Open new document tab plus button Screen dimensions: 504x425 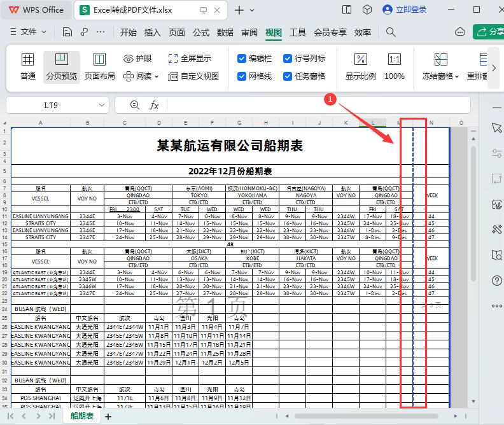(239, 10)
